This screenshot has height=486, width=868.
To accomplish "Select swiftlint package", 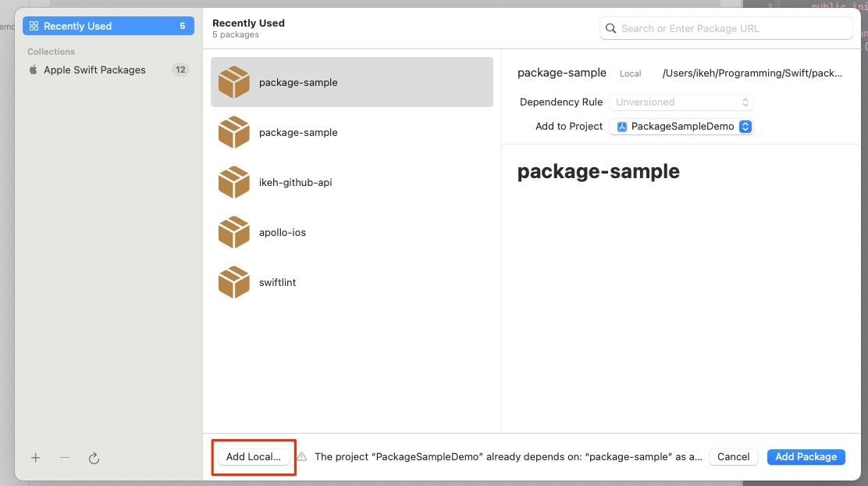I will pos(352,282).
